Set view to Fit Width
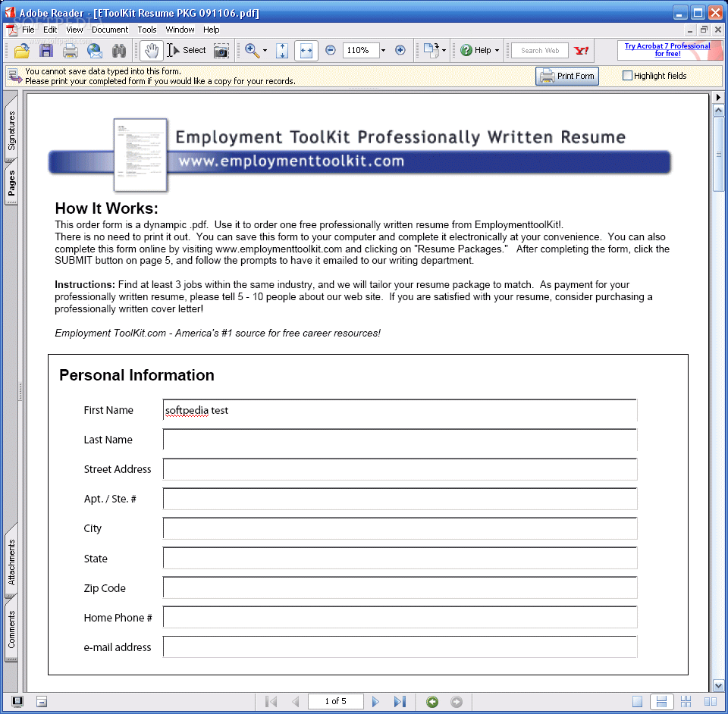Viewport: 728px width, 714px height. (x=306, y=51)
